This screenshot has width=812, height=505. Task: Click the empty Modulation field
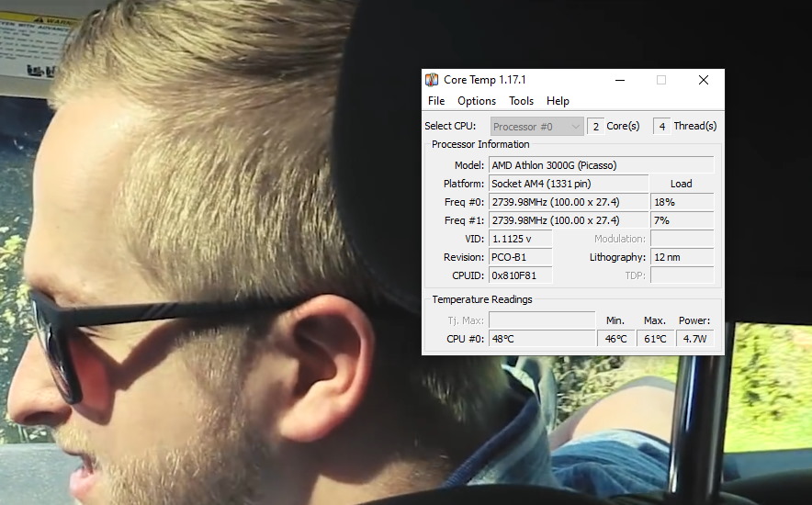pyautogui.click(x=682, y=239)
